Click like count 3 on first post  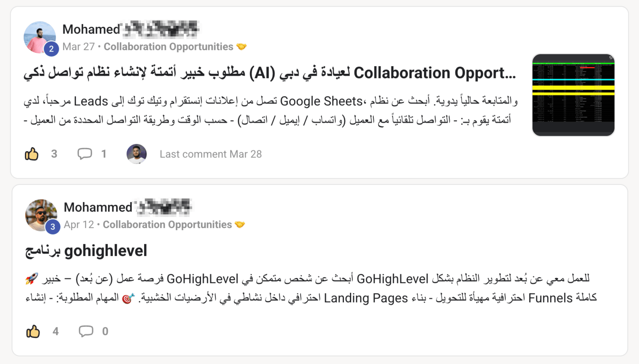pos(54,154)
